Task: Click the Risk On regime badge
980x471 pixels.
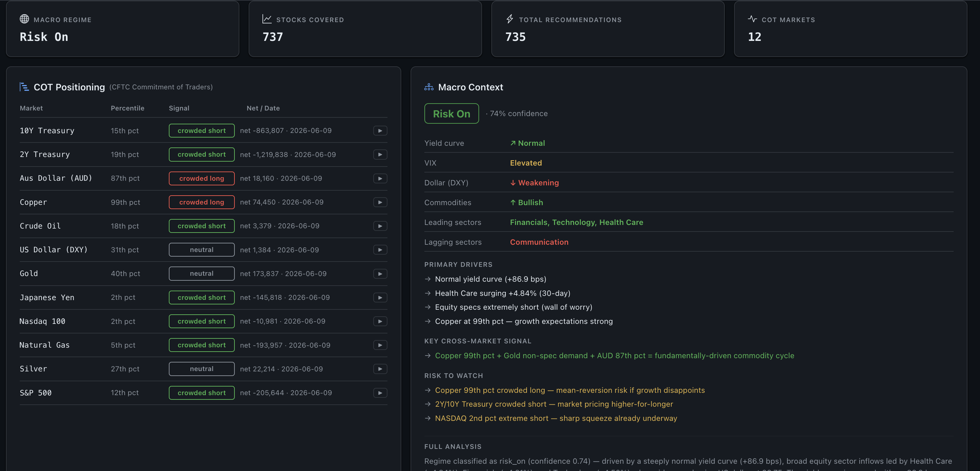Action: coord(451,113)
